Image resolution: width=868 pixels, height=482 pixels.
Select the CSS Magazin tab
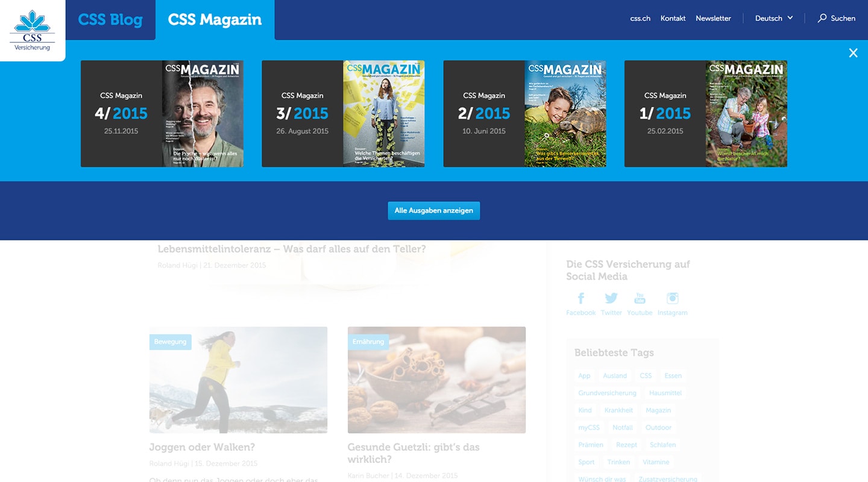(215, 19)
